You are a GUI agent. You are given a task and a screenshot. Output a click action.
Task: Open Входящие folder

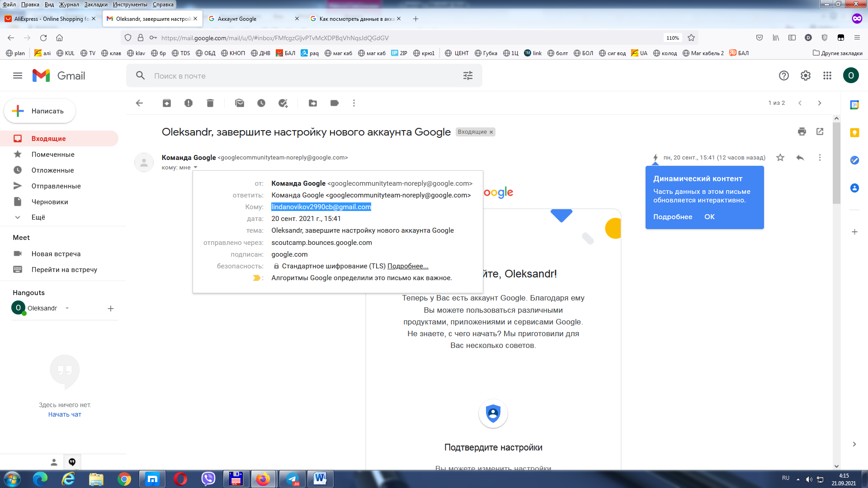point(59,138)
